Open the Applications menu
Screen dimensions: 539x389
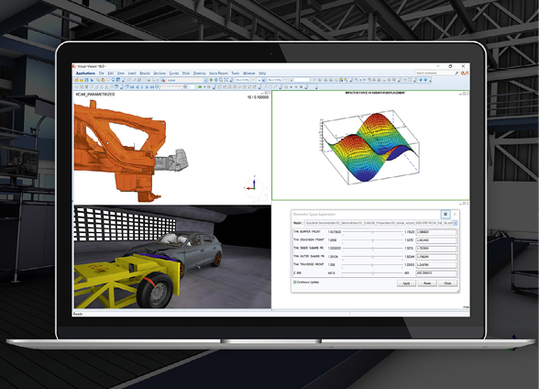(85, 73)
